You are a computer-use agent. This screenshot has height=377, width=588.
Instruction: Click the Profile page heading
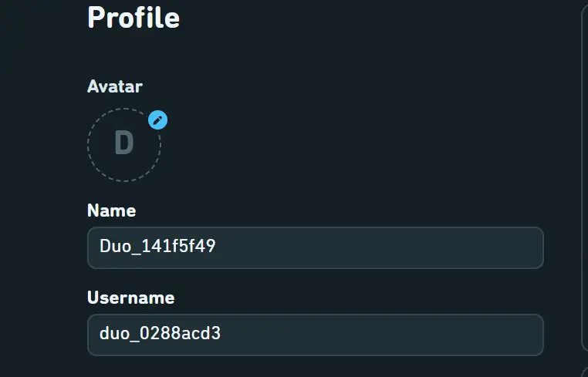(133, 18)
